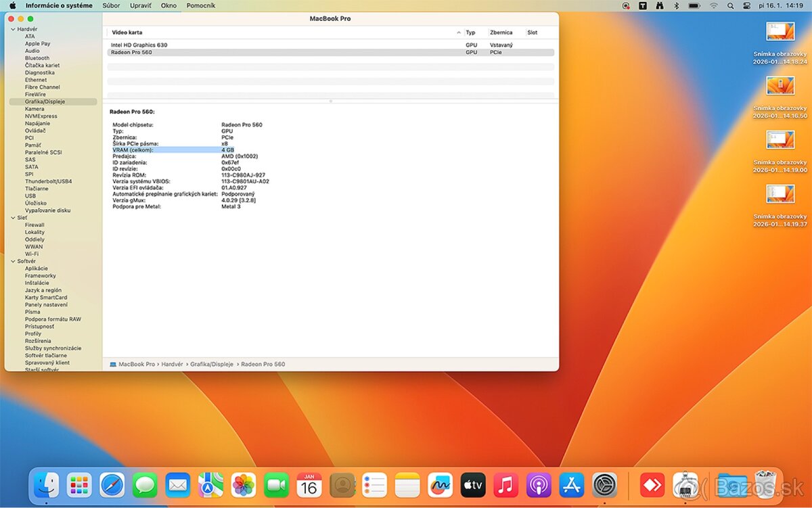
Task: Click the Spotlight search icon in the menu bar
Action: [x=731, y=5]
